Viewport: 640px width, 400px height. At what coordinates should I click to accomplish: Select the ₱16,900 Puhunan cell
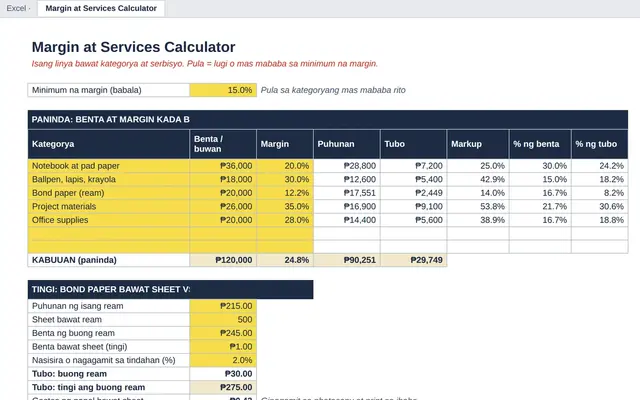point(347,206)
